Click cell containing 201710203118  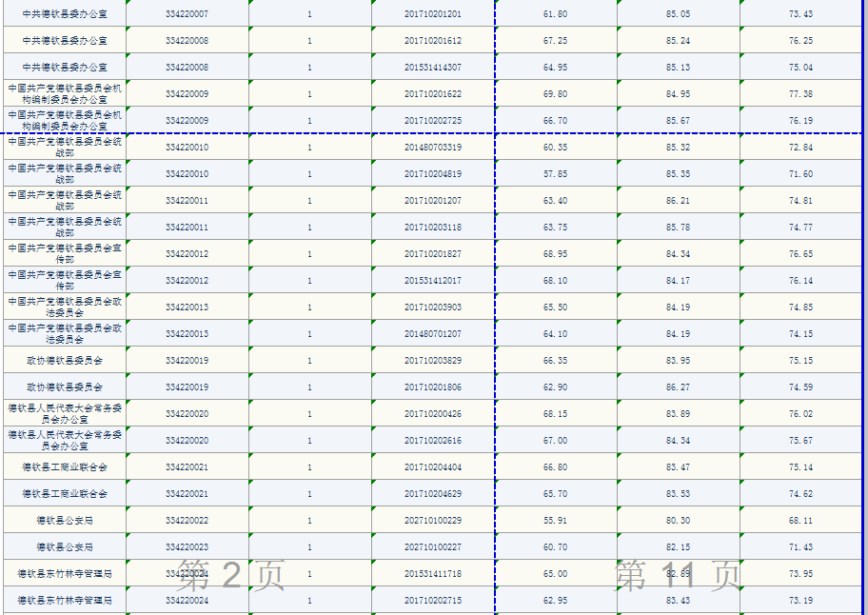click(433, 228)
